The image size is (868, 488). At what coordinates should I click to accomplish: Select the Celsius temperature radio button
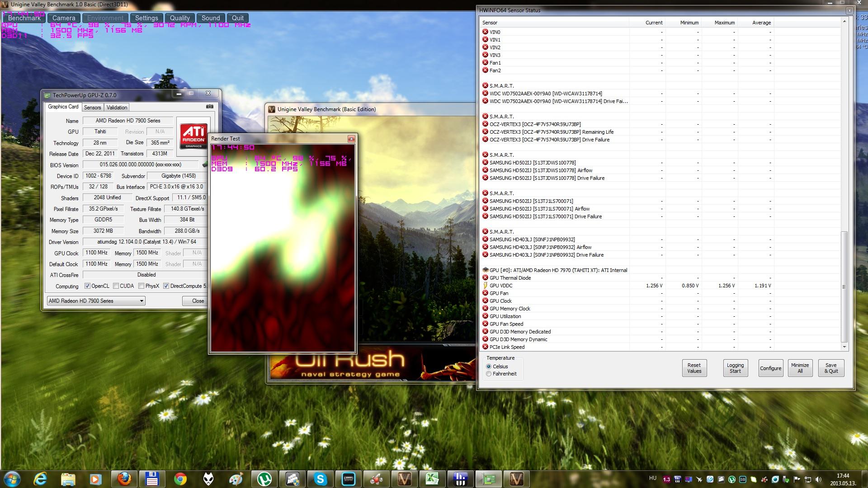point(489,366)
